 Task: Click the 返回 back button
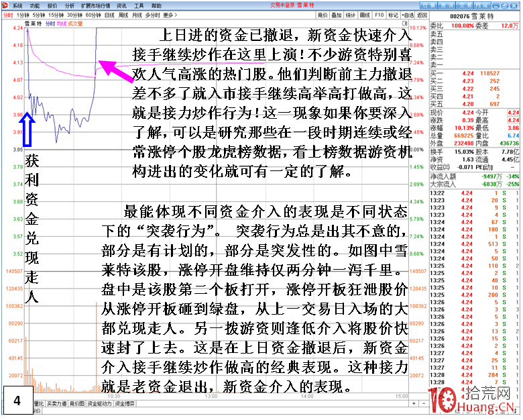(x=422, y=15)
